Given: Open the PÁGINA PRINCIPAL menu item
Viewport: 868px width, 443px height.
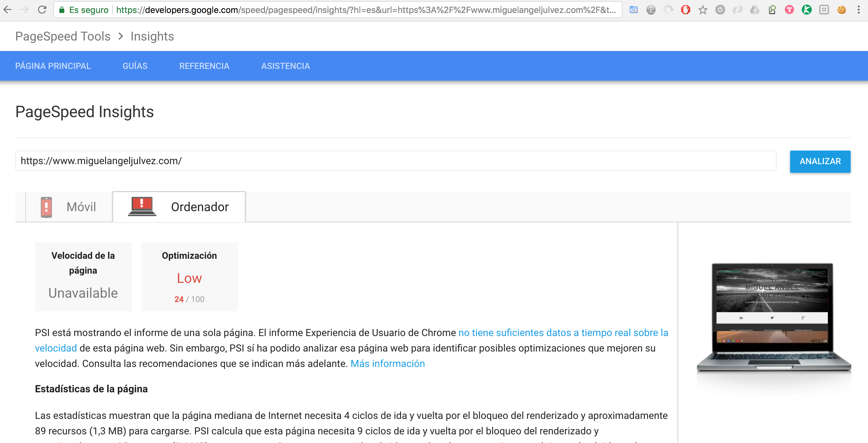Looking at the screenshot, I should (53, 66).
